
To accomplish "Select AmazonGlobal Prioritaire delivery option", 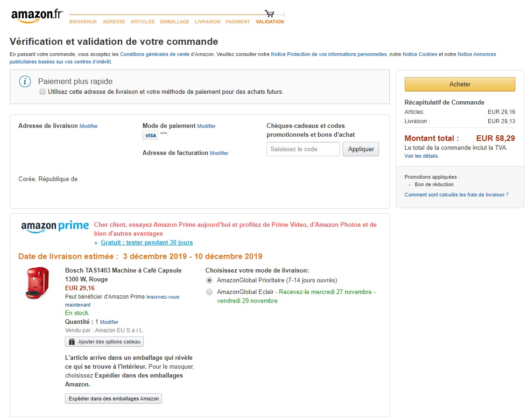I will (x=209, y=280).
